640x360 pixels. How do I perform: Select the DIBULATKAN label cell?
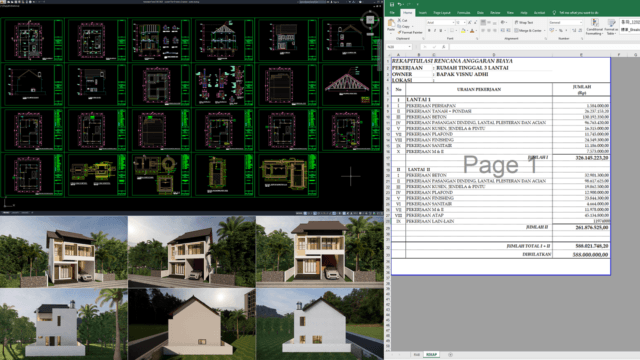tap(537, 254)
